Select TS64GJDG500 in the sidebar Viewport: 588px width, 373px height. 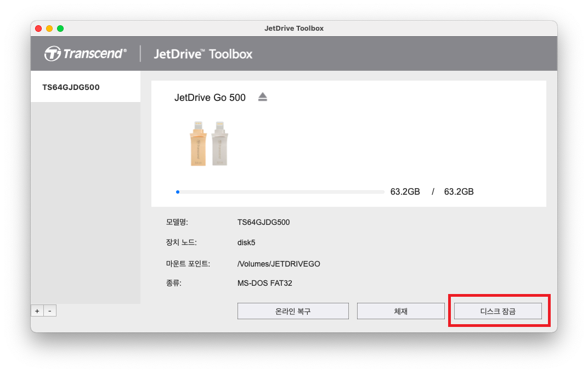click(x=86, y=87)
